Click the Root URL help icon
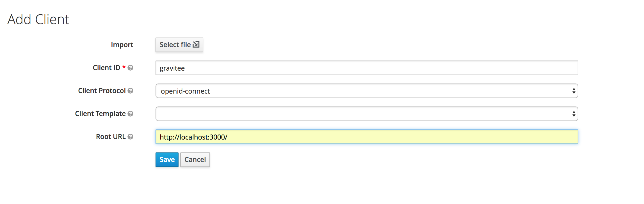Screen dimensions: 644x204 pos(130,137)
